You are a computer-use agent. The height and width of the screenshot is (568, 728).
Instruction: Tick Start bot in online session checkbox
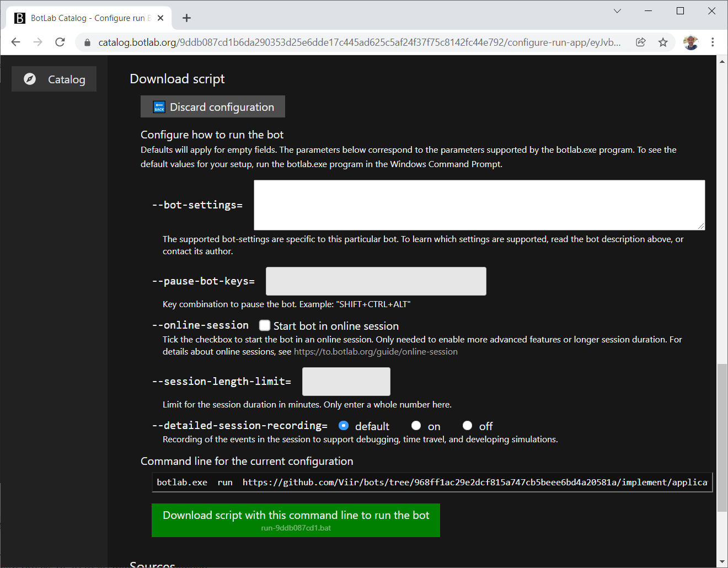(265, 325)
